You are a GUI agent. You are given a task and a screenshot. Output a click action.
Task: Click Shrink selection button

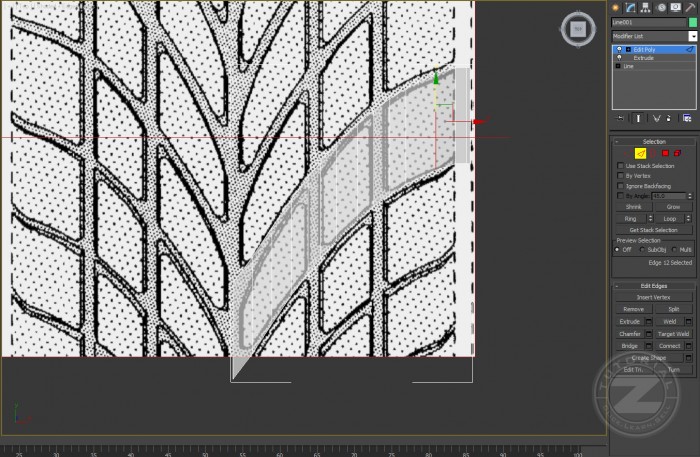click(x=633, y=207)
